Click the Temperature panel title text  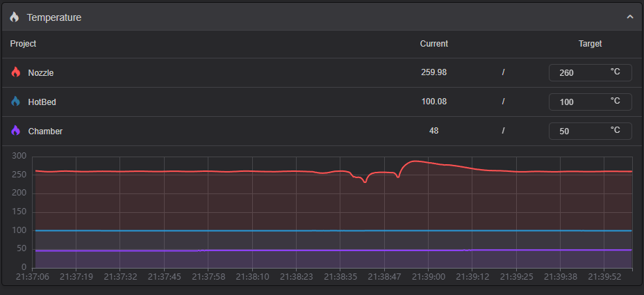point(54,17)
